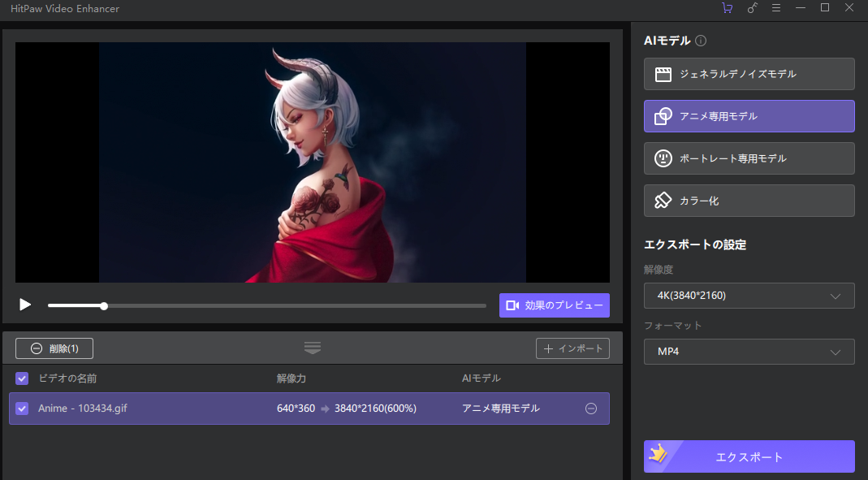
Task: Move the video playback slider handle
Action: tap(104, 305)
